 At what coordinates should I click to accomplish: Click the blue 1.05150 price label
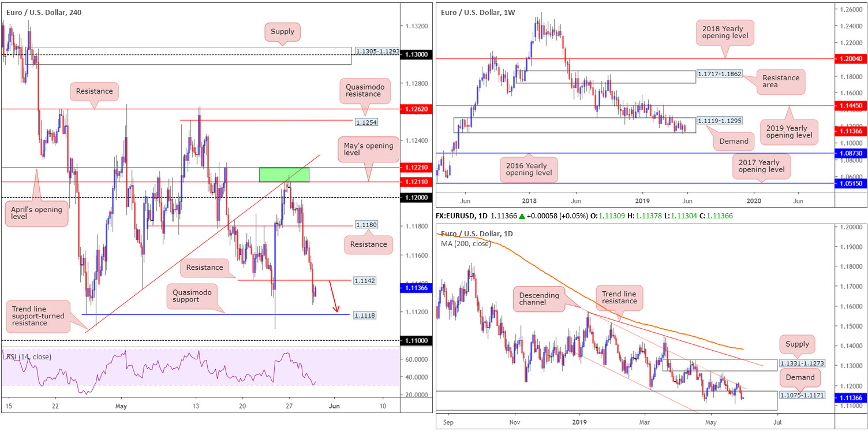tap(851, 183)
